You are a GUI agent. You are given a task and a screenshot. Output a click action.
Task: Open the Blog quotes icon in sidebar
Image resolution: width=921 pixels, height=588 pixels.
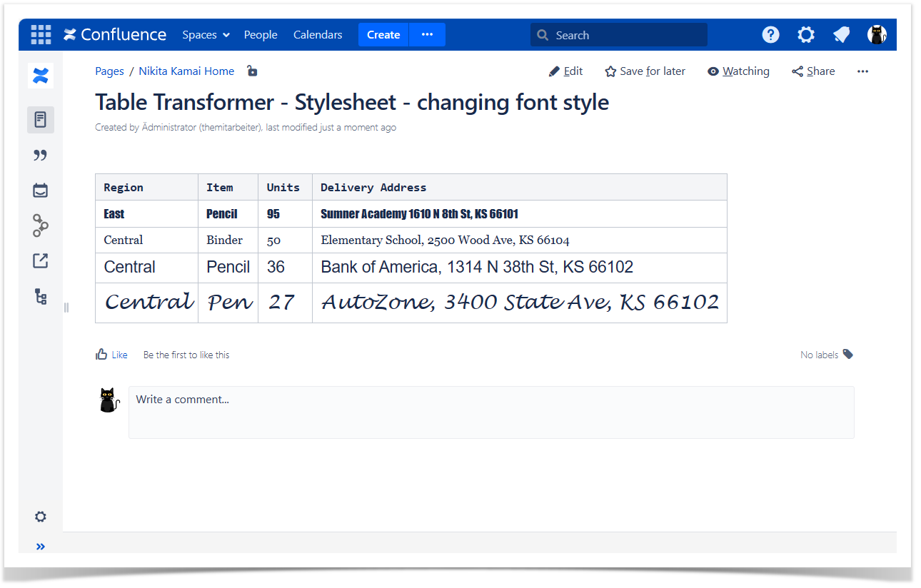[41, 155]
